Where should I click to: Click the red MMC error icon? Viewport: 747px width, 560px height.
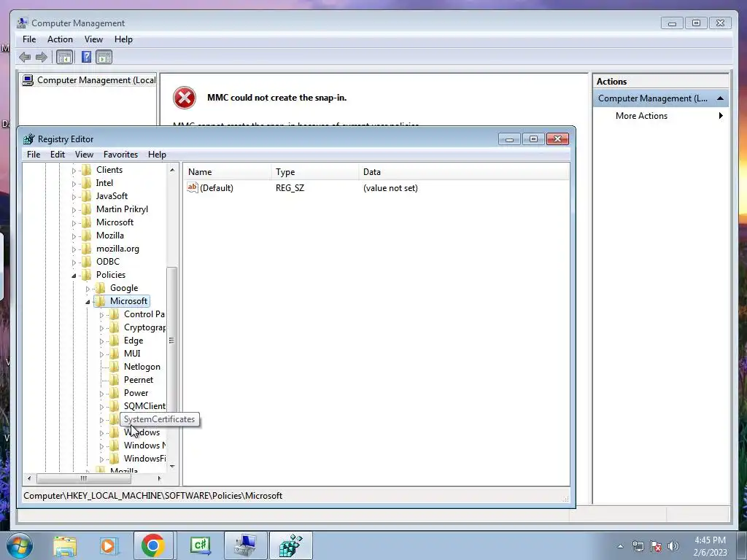[185, 98]
